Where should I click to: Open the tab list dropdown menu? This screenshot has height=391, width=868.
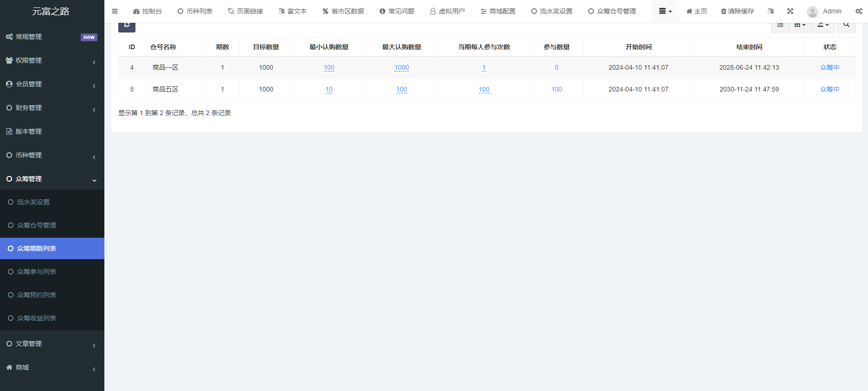pyautogui.click(x=665, y=11)
